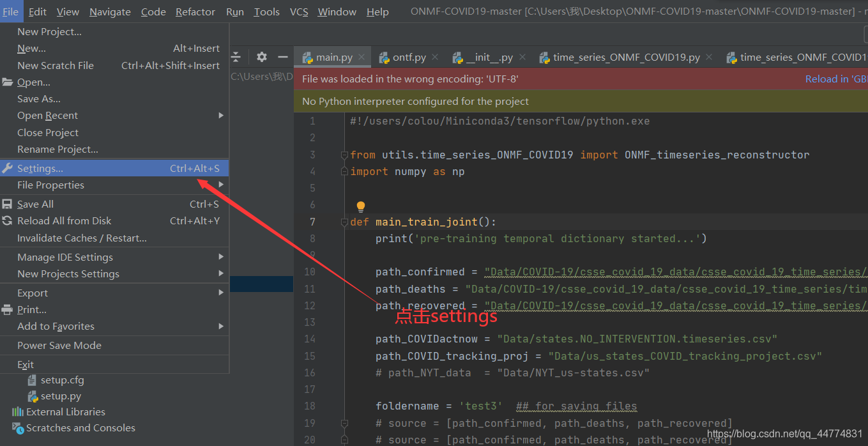Screen dimensions: 868x446
Task: Click the setup.cfg file icon
Action: [x=32, y=380]
